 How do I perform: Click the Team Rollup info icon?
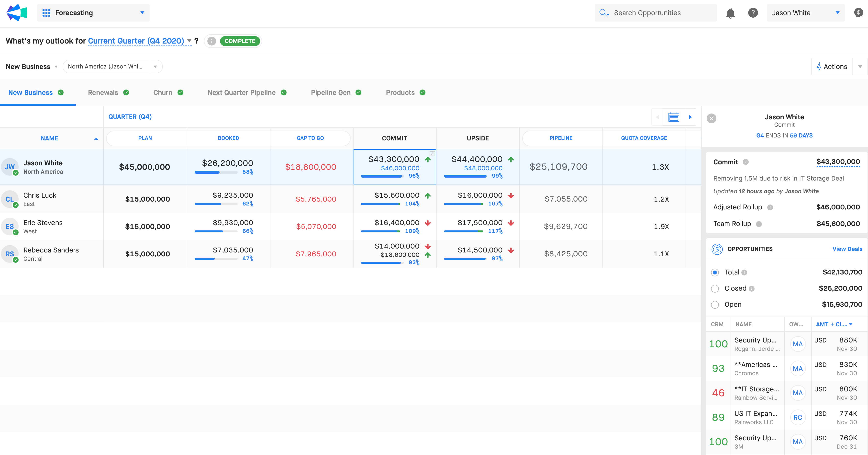tap(759, 224)
